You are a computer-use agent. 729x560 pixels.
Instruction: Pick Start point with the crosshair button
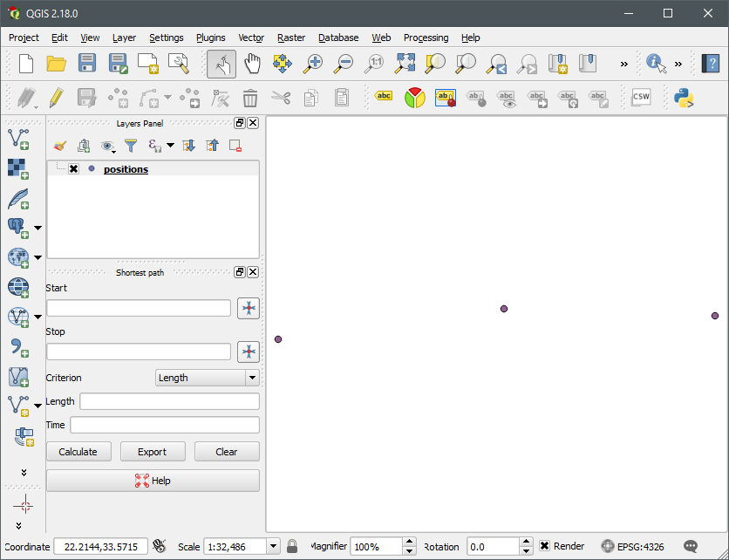249,309
